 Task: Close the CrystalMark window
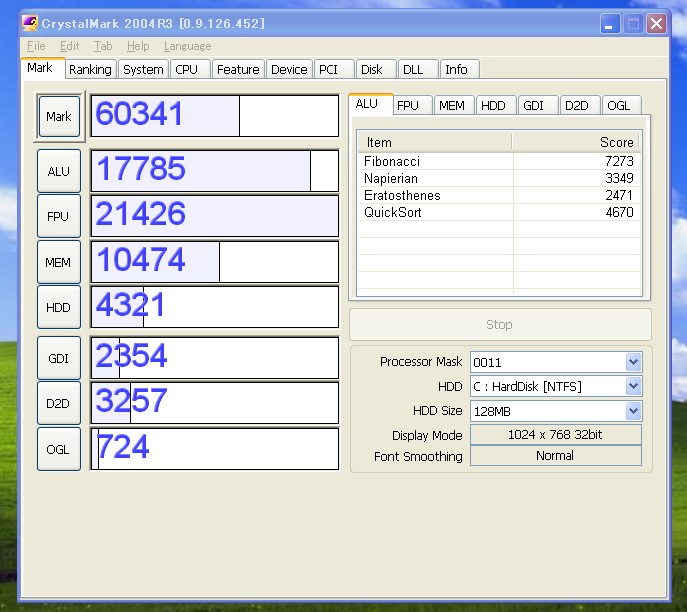pyautogui.click(x=656, y=23)
